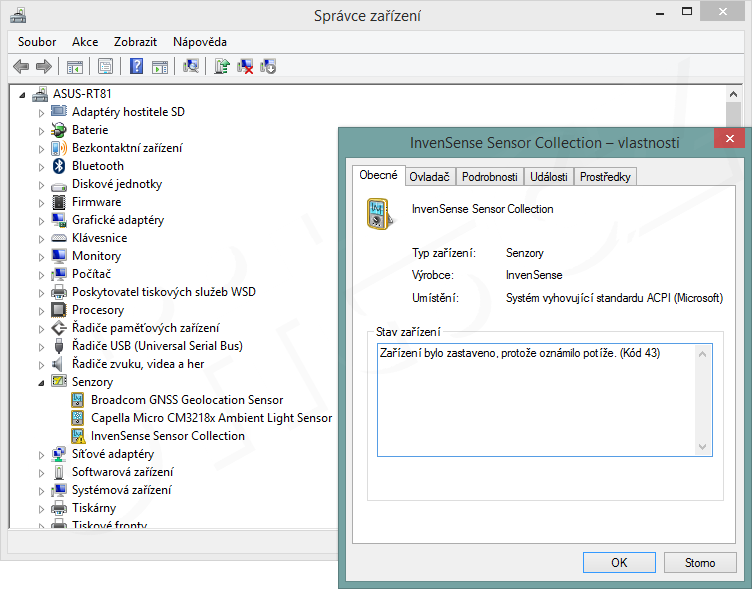
Task: Click the Bluetooth category icon
Action: coord(59,166)
